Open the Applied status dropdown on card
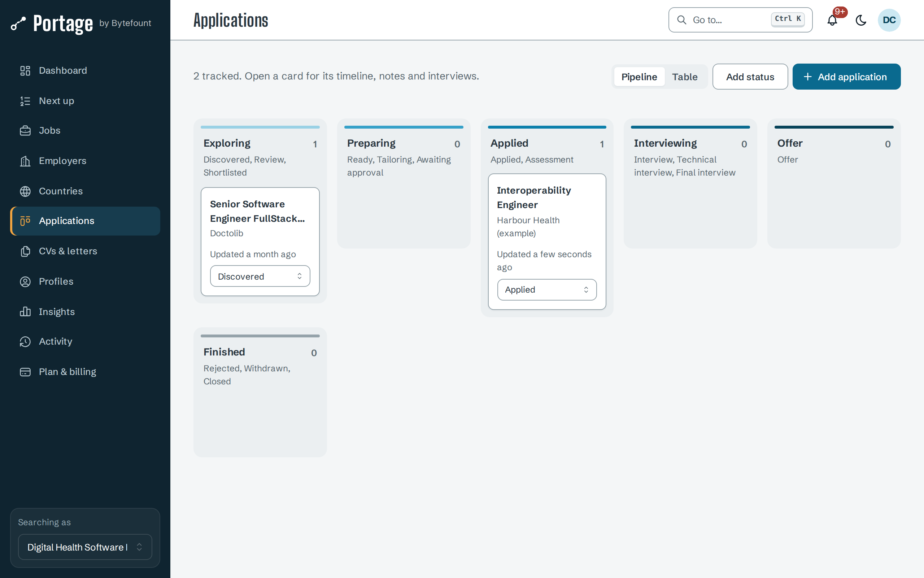Screen dimensions: 924x578 pyautogui.click(x=547, y=289)
